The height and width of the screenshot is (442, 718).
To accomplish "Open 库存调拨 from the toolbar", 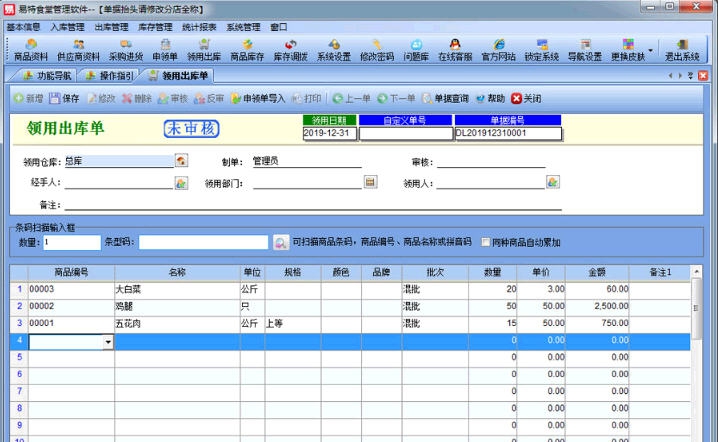I will point(291,50).
